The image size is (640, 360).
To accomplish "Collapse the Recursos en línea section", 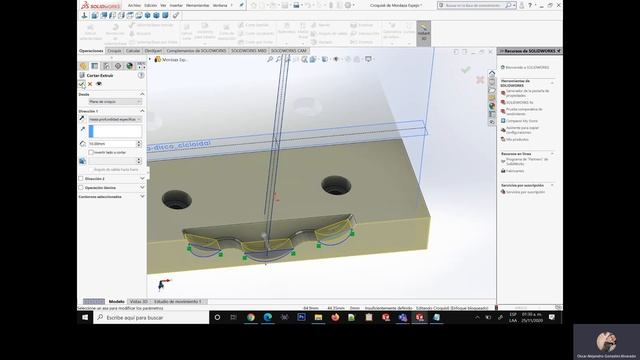I will click(552, 154).
